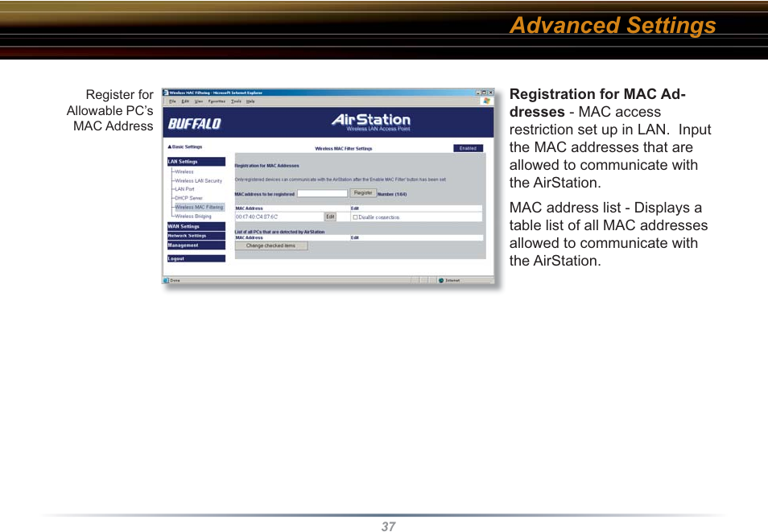
Task: Open the Help menu
Action: pos(250,101)
